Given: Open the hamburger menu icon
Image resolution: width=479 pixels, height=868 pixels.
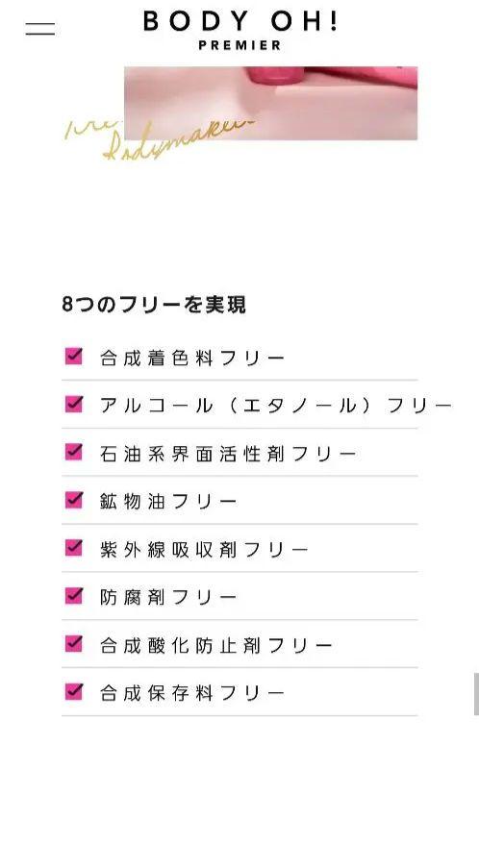Looking at the screenshot, I should pyautogui.click(x=39, y=29).
